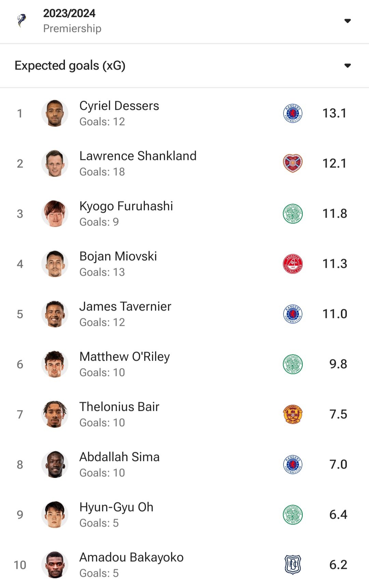Open the 2023/2024 season dropdown arrow
Viewport: 369px width, 588px height.
tap(347, 21)
